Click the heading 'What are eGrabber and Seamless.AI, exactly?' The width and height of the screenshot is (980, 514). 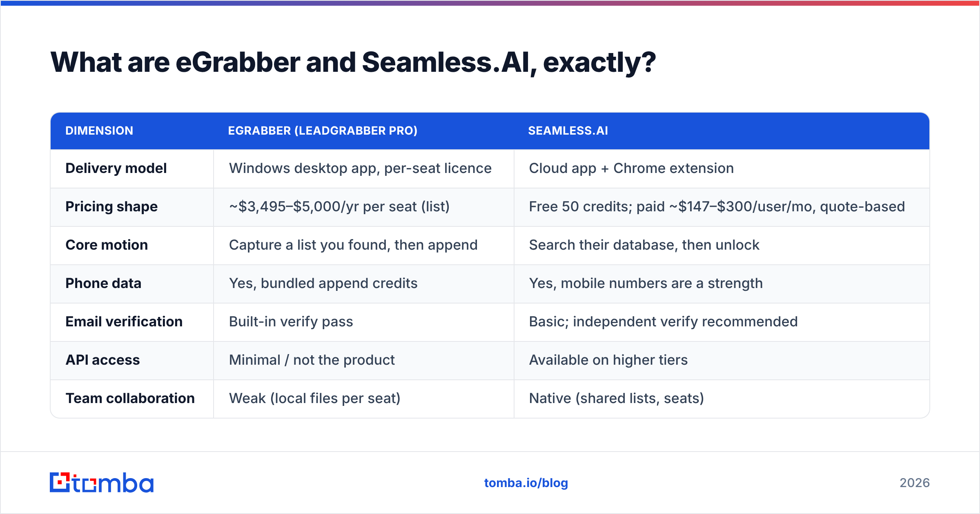(x=353, y=62)
